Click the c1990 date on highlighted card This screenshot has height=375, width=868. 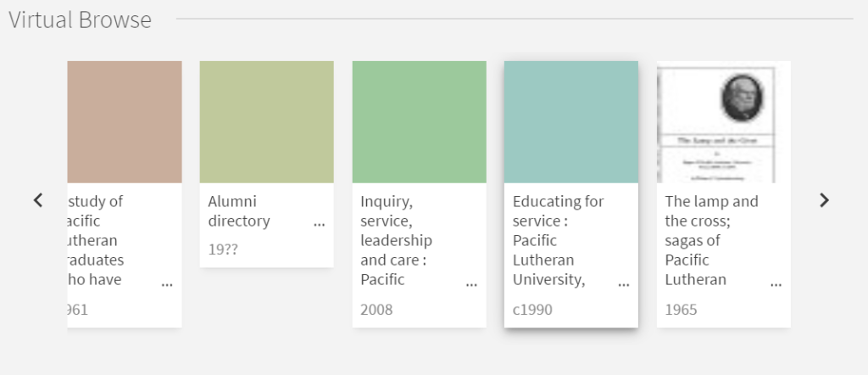pos(532,310)
